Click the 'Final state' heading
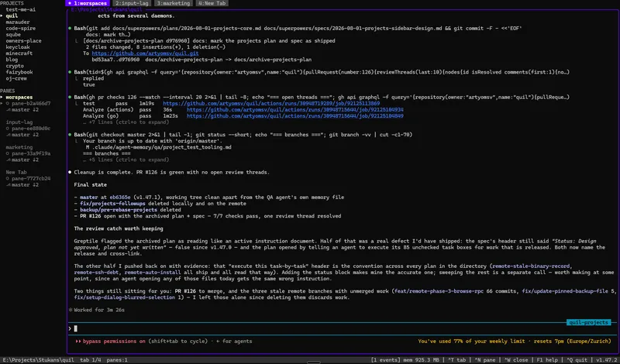The height and width of the screenshot is (364, 620). pos(90,184)
